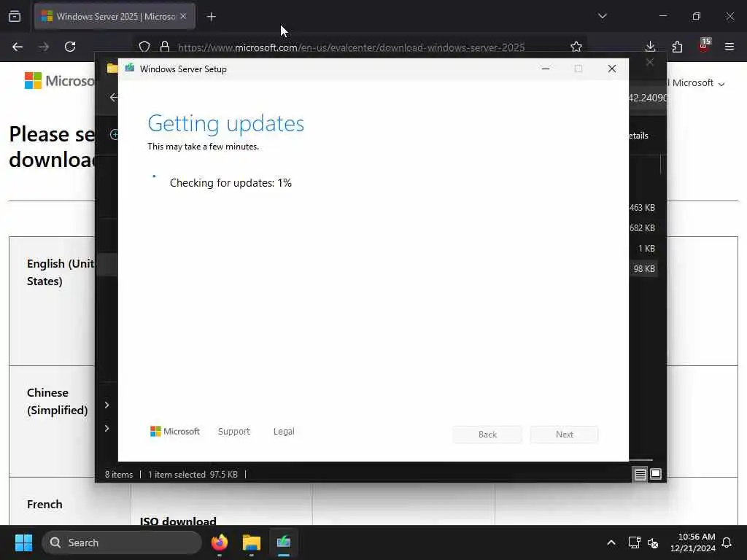This screenshot has width=747, height=560.
Task: Open the list all tabs dropdown
Action: (603, 16)
